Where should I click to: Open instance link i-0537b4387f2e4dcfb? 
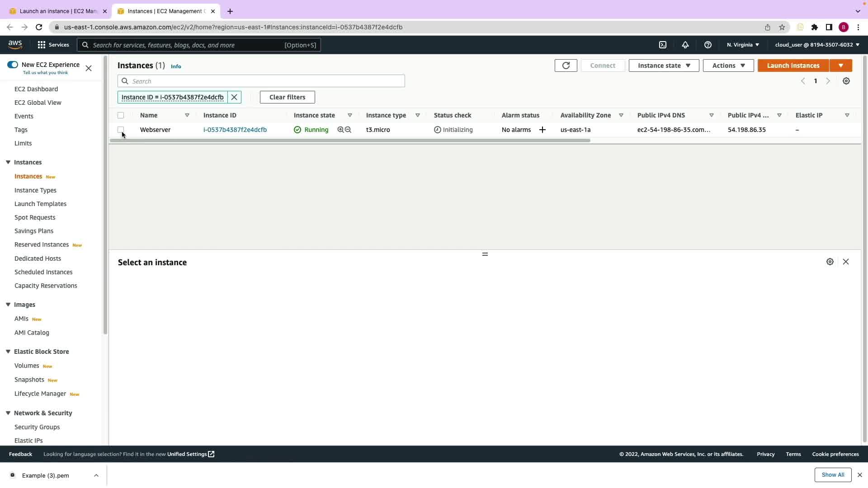tap(235, 130)
